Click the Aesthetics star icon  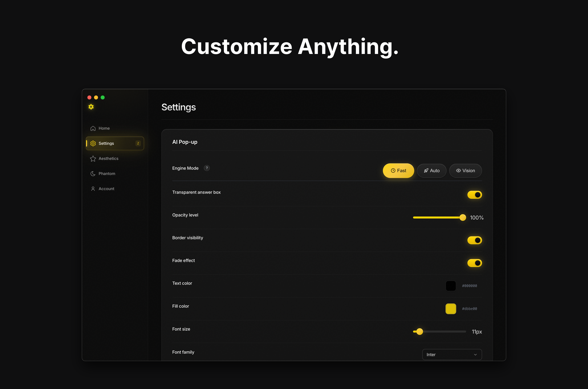click(x=93, y=158)
